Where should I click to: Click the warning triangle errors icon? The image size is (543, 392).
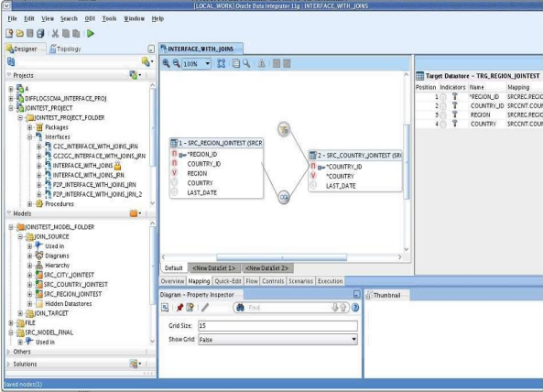(x=262, y=63)
